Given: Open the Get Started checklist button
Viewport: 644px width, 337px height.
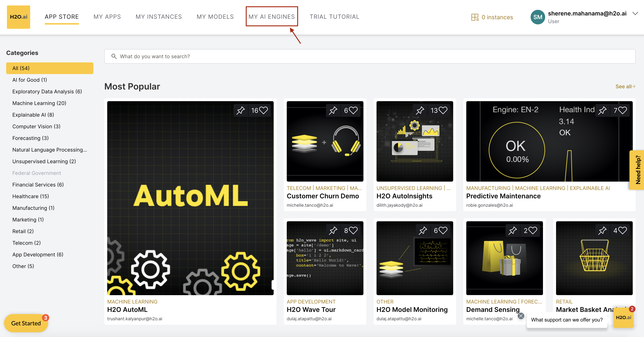Looking at the screenshot, I should click(x=26, y=323).
